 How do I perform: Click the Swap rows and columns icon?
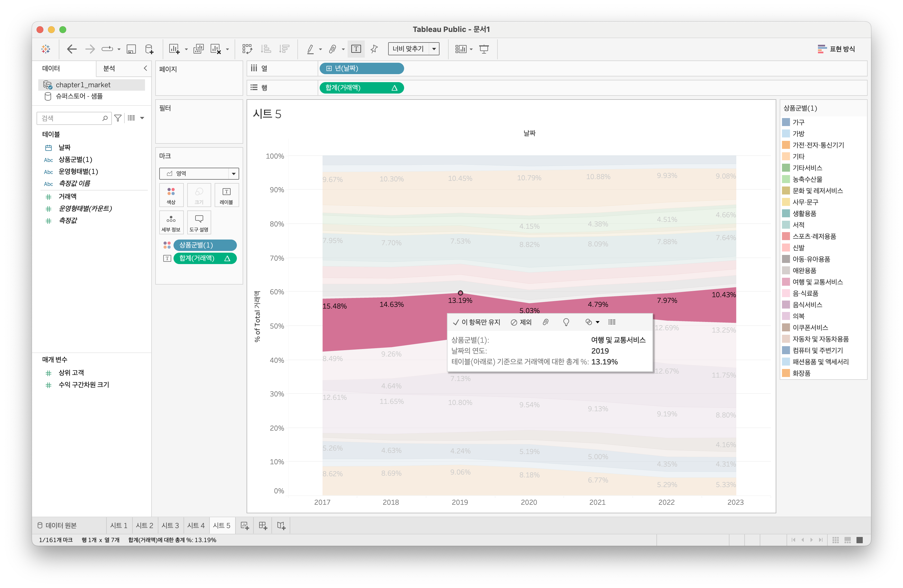[247, 49]
